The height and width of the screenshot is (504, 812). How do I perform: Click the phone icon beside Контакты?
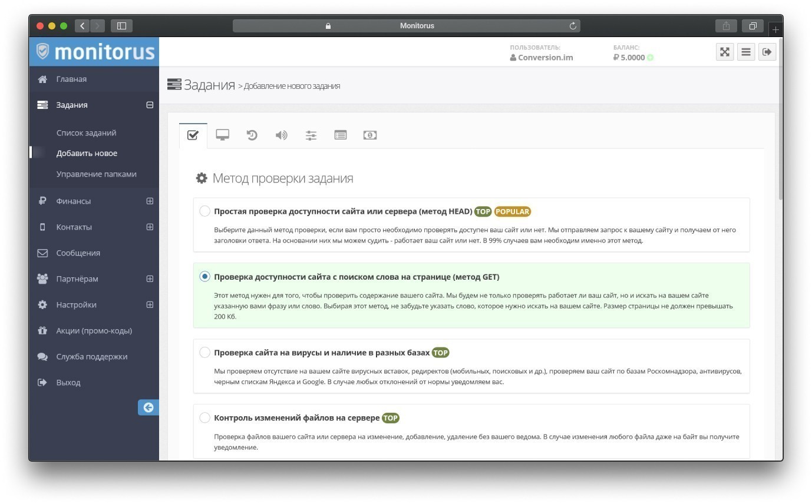pos(42,227)
